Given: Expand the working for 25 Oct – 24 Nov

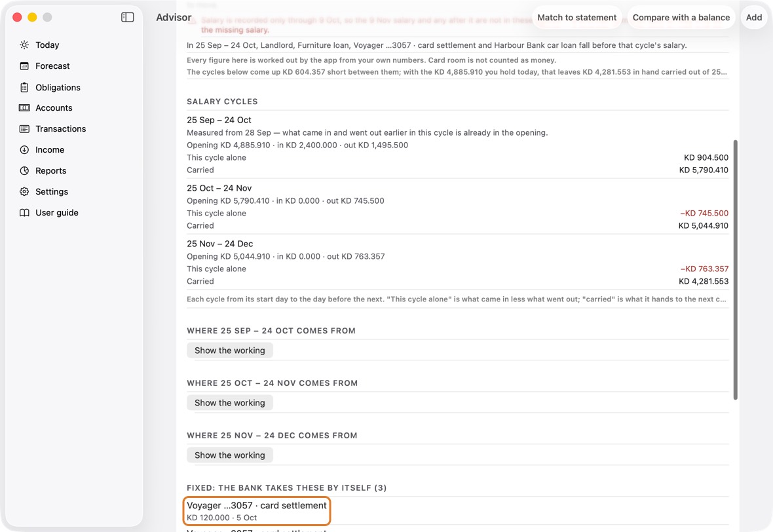Looking at the screenshot, I should click(x=230, y=403).
